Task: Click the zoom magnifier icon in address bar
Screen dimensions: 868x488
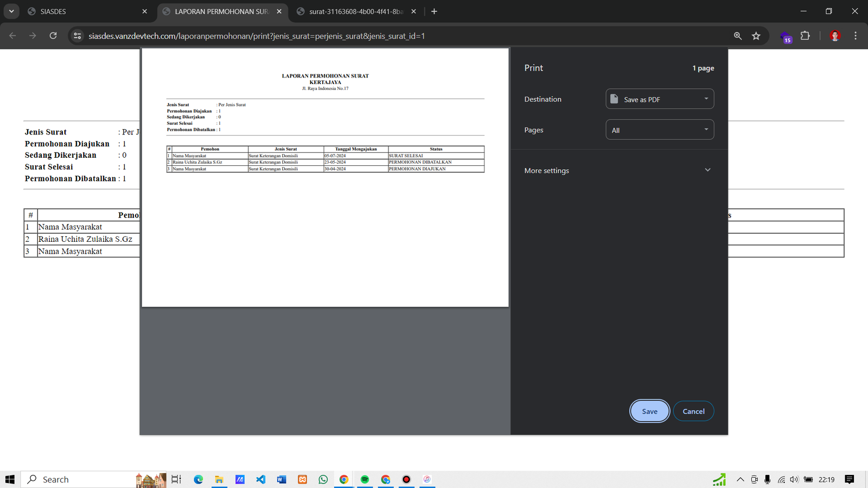Action: pos(738,36)
